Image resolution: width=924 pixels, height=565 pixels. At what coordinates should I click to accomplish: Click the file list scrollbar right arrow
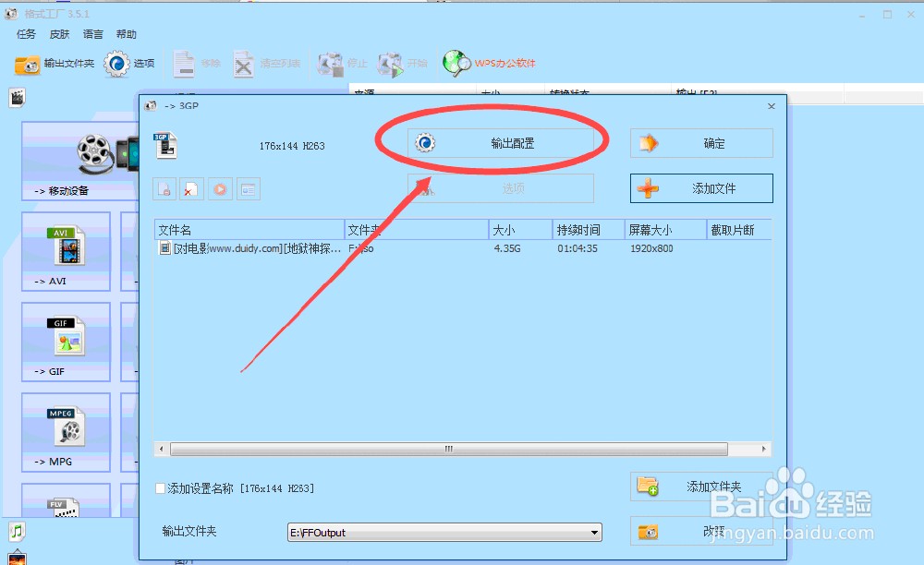(x=764, y=449)
